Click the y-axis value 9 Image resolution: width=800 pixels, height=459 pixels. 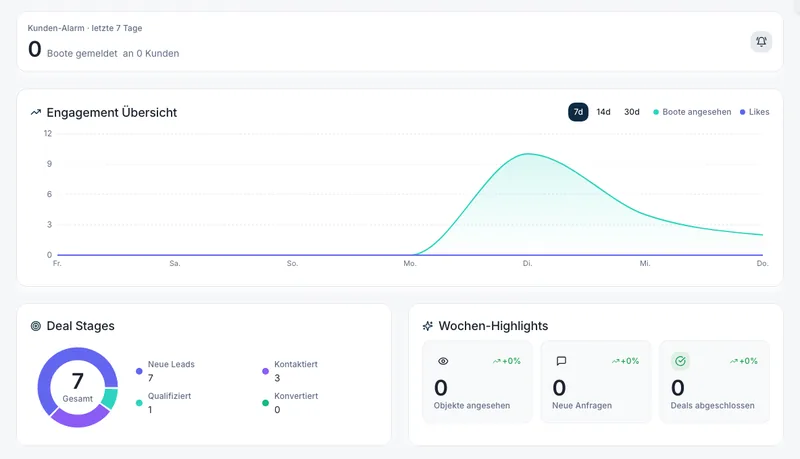coord(49,164)
